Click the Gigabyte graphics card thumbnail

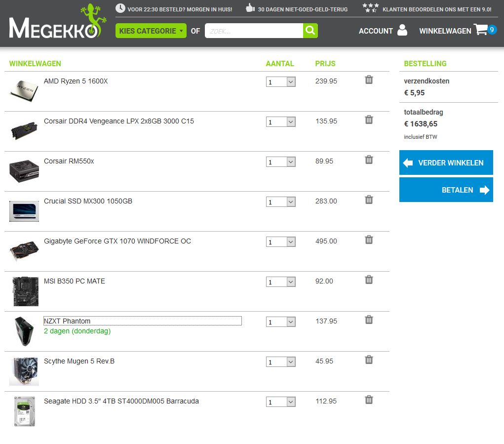click(x=24, y=250)
